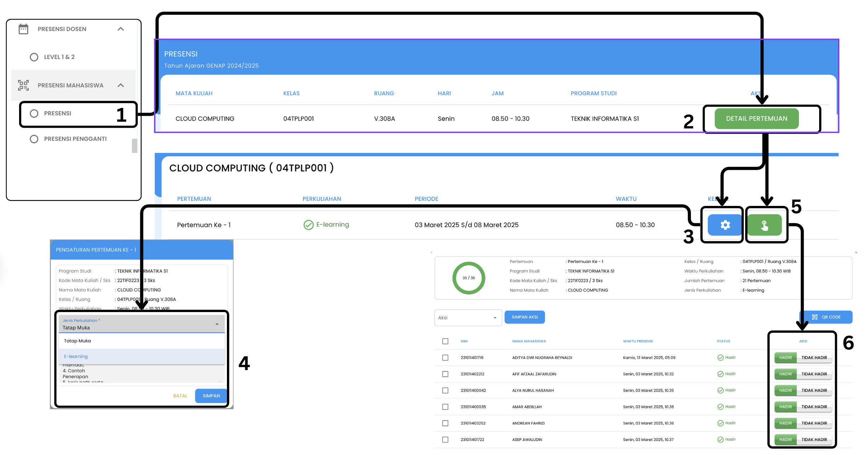
Task: Click Hadir status icon for Amar Abdillah
Action: [720, 407]
